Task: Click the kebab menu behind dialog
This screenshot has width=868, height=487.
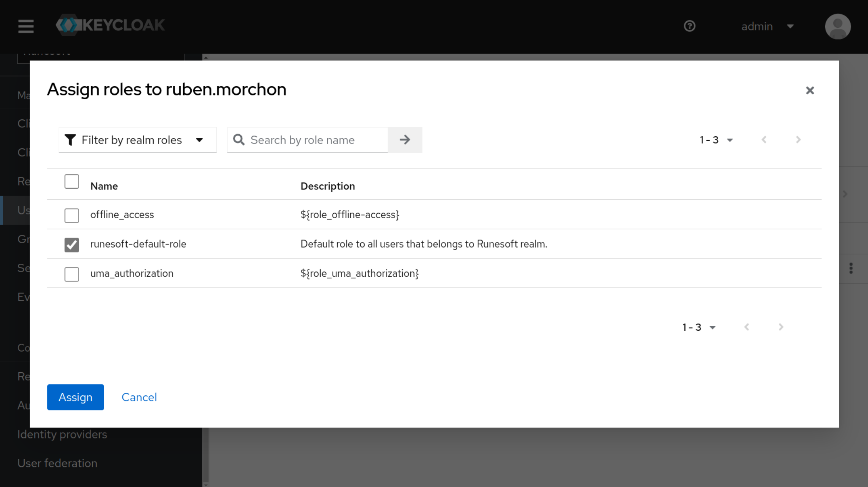Action: coord(851,268)
